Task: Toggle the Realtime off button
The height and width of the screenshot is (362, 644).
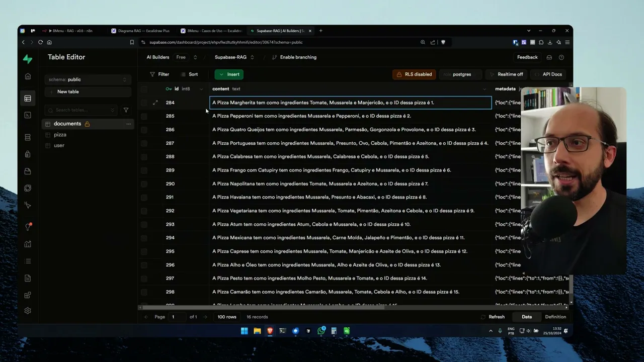Action: point(506,74)
